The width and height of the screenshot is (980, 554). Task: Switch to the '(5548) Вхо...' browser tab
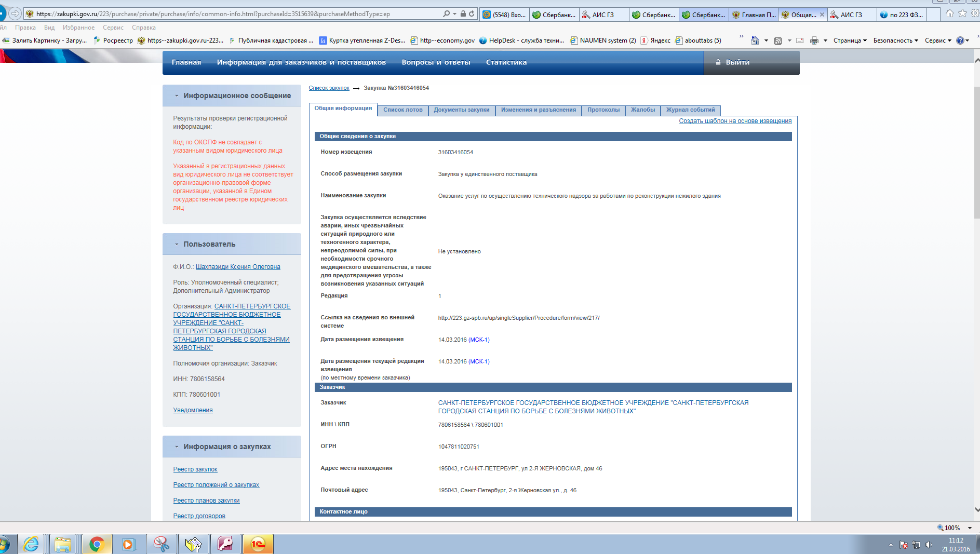point(504,15)
